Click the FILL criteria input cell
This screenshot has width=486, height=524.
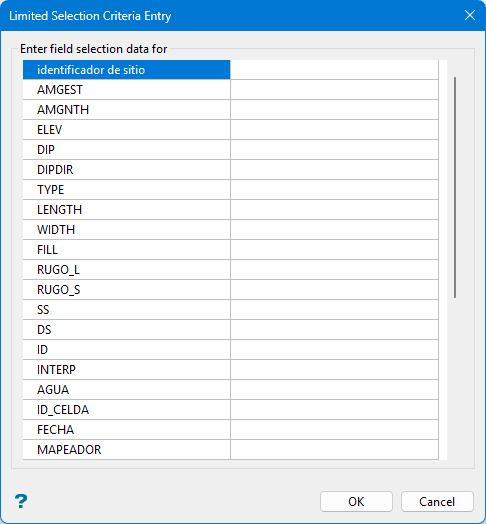tap(334, 250)
